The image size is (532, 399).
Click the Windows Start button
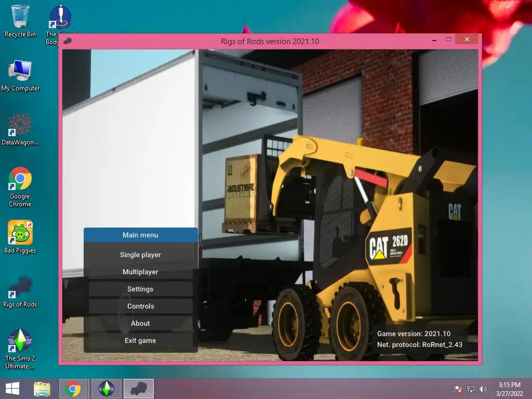coord(12,389)
